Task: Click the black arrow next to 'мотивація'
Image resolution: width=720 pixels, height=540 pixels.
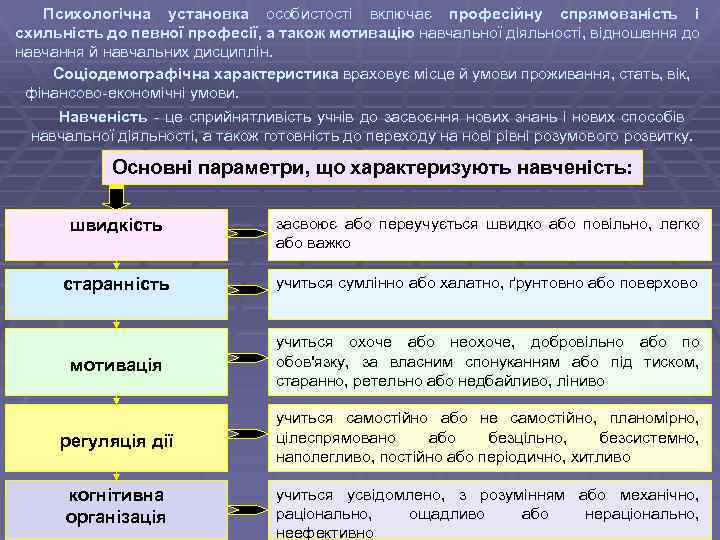Action: 248,358
